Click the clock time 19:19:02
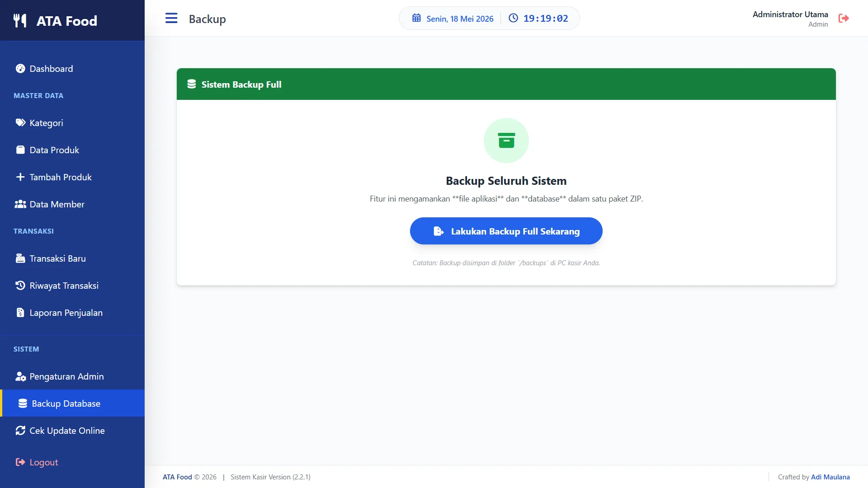Screen dimensions: 868x488 pyautogui.click(x=546, y=19)
